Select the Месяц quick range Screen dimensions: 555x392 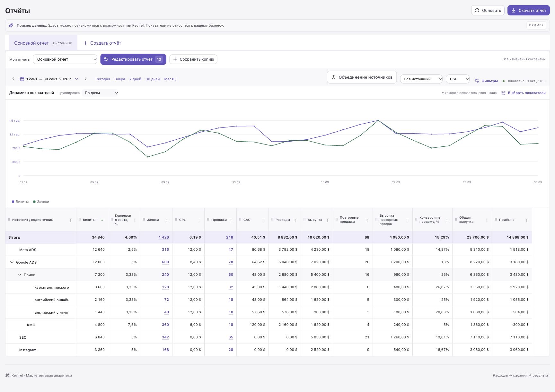(170, 79)
